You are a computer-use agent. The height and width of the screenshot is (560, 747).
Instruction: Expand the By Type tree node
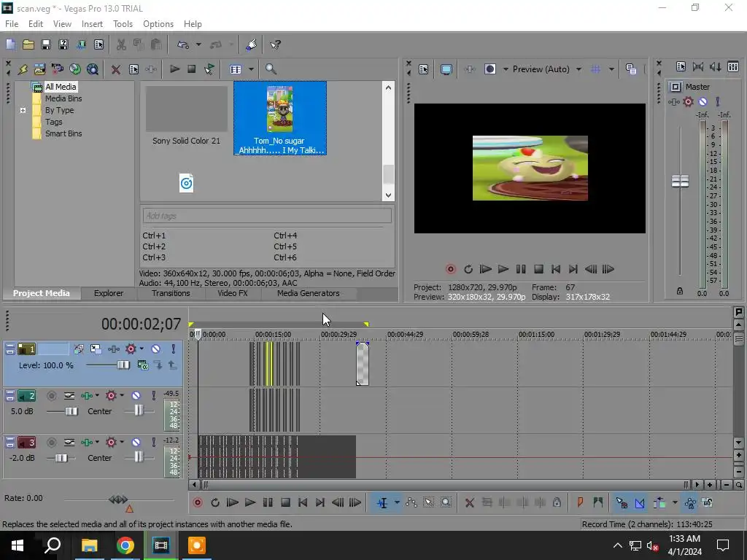(x=23, y=111)
